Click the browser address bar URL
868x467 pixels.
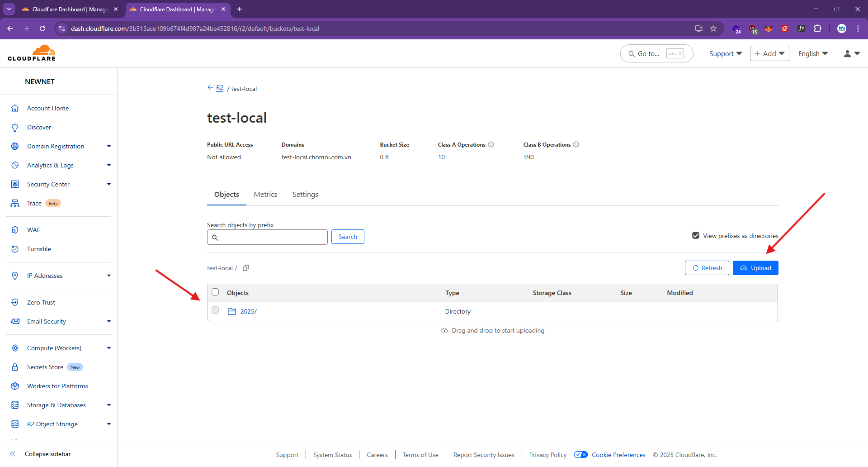[x=195, y=29]
